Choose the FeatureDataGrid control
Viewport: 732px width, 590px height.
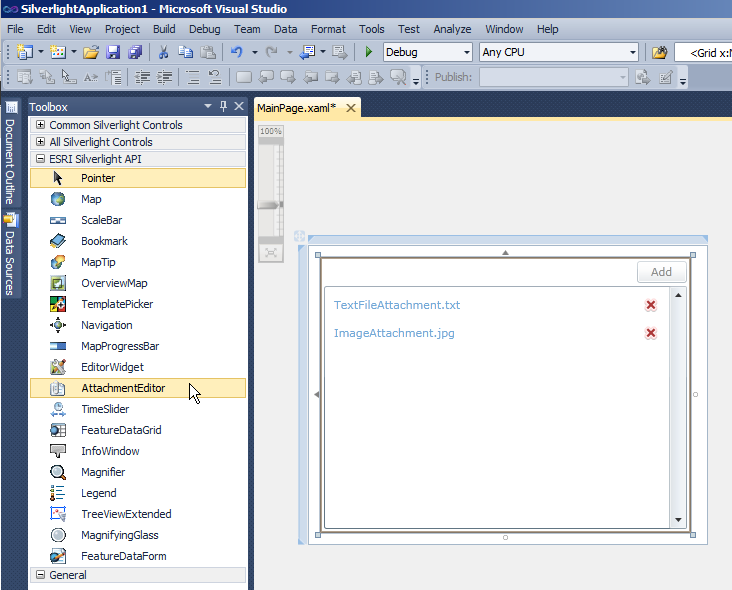138,430
